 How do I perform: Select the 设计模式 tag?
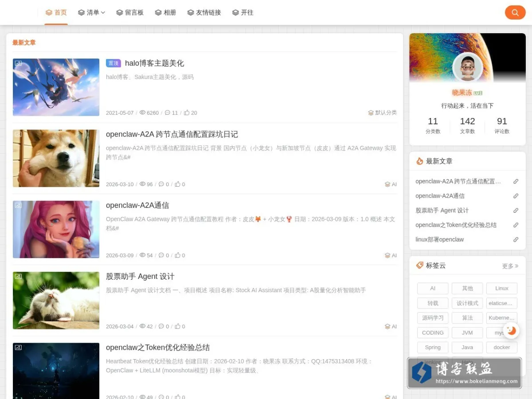(x=467, y=303)
